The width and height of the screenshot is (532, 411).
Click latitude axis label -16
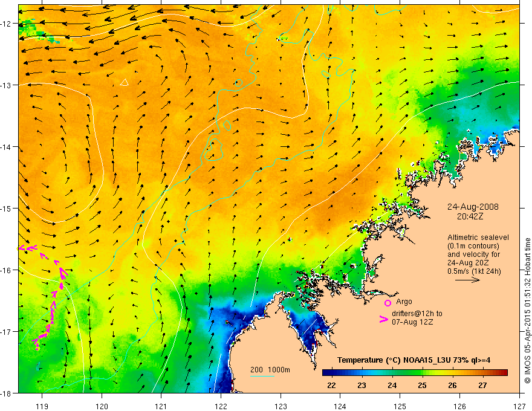point(6,270)
